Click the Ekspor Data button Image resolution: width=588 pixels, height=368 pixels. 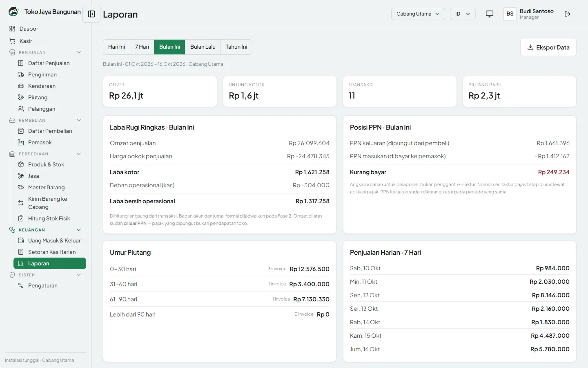click(548, 47)
